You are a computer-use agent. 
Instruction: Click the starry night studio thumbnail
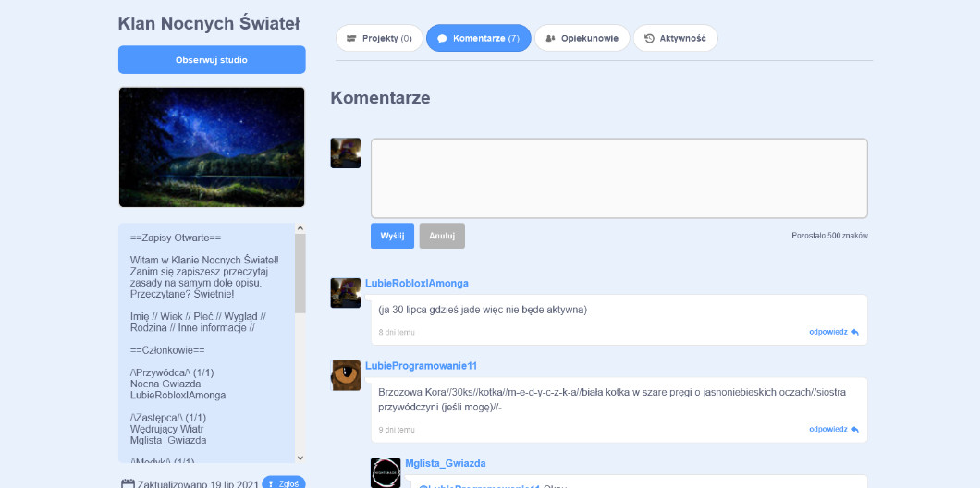pos(212,147)
